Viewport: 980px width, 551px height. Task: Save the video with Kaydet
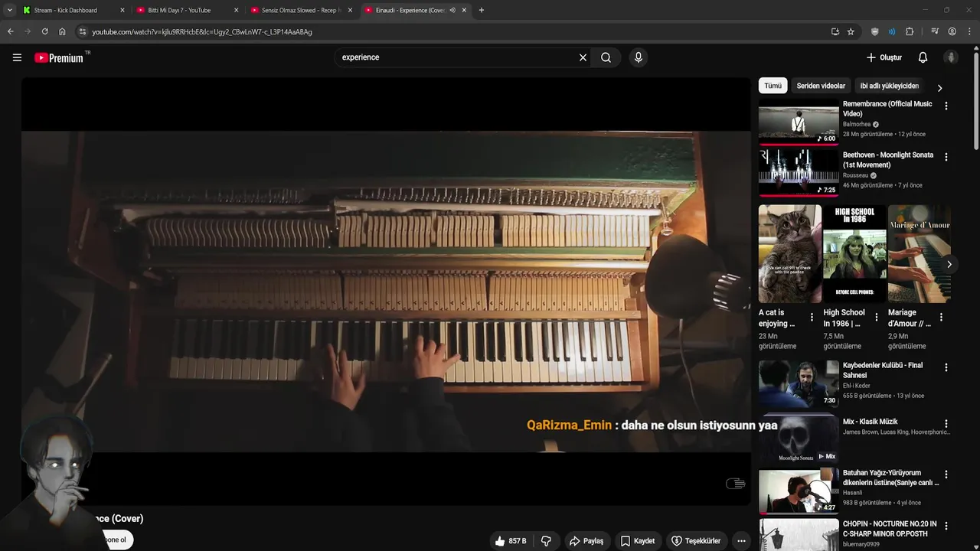click(x=637, y=541)
